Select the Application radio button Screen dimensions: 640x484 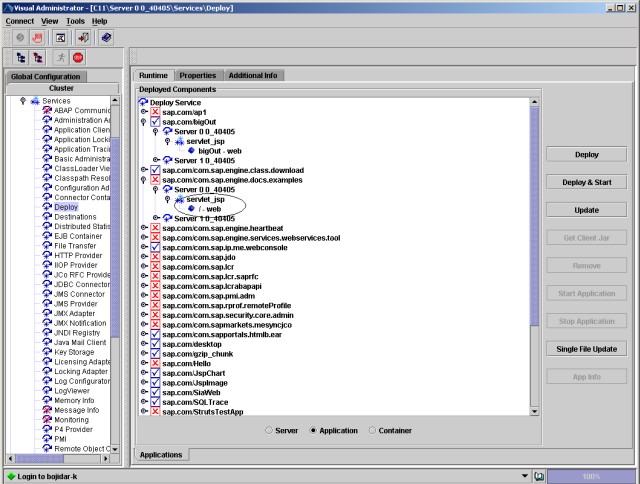click(x=313, y=430)
